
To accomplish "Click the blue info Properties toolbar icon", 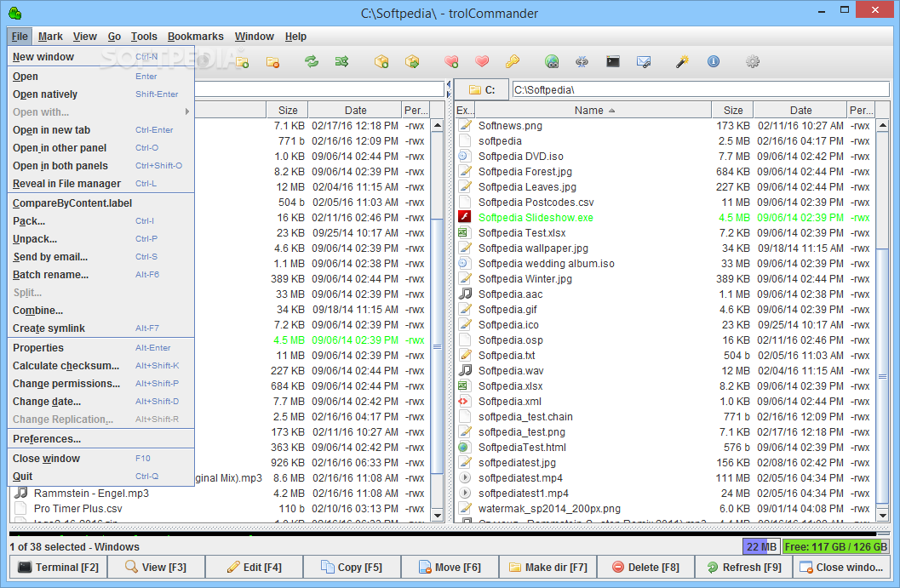I will (x=714, y=61).
